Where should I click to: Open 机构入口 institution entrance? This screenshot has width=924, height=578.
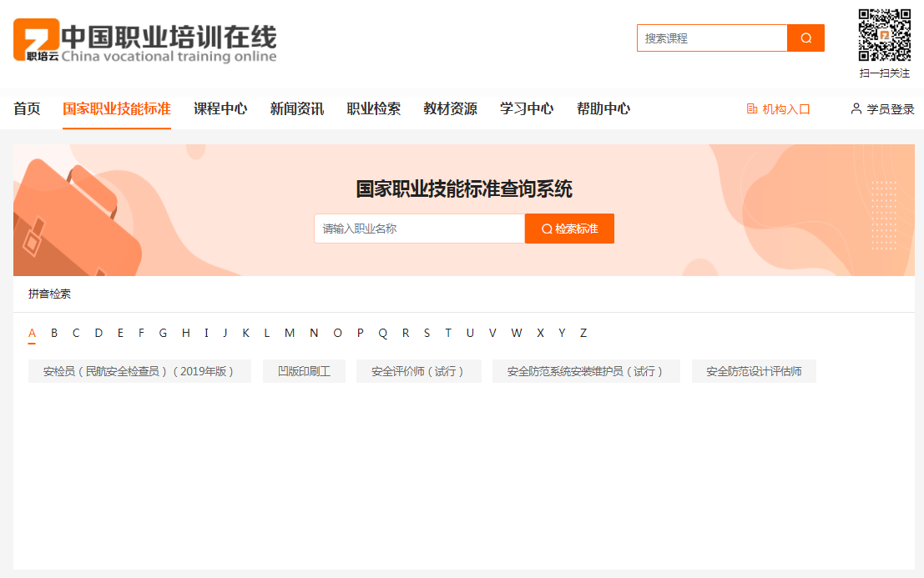778,109
